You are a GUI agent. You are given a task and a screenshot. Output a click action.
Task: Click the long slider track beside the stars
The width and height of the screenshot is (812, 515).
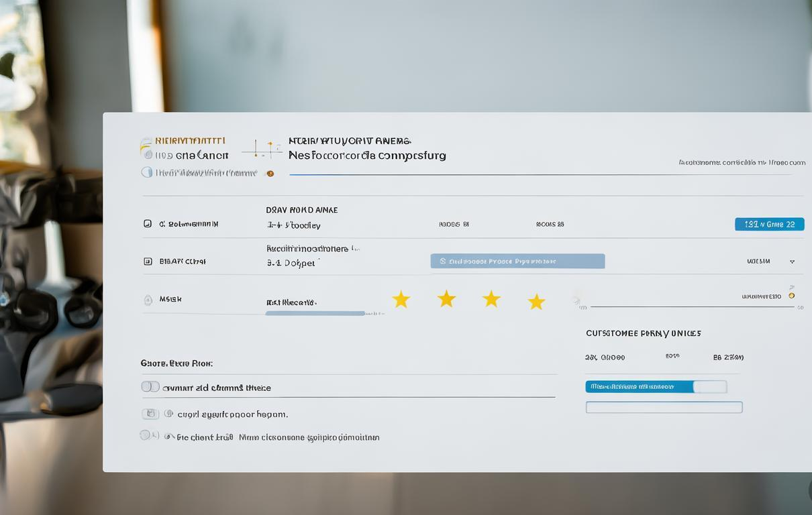coord(693,306)
